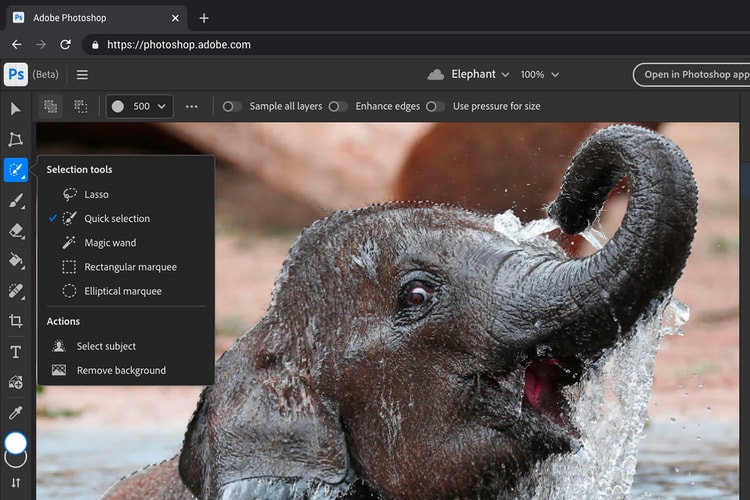Image resolution: width=750 pixels, height=500 pixels.
Task: Go forward in browser
Action: (x=41, y=44)
